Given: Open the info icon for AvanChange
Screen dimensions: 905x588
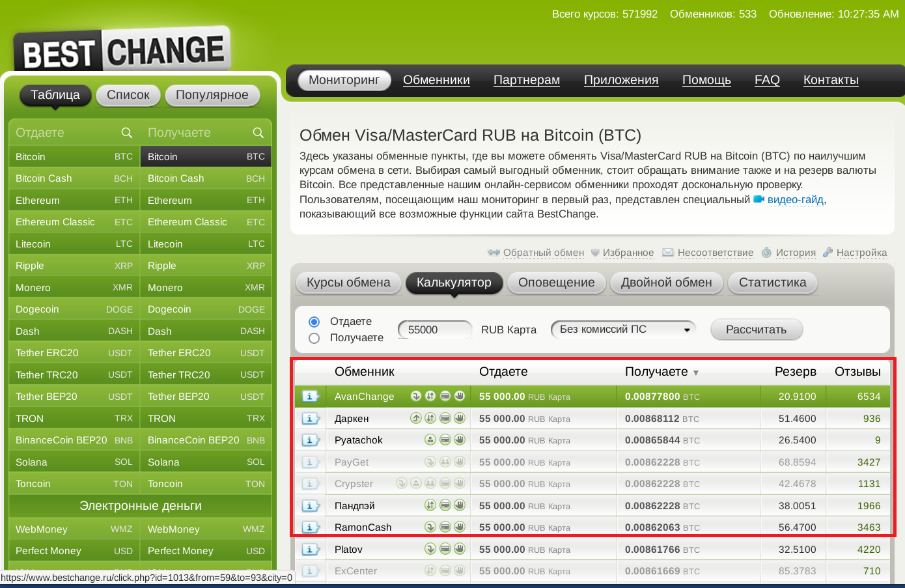Looking at the screenshot, I should (311, 397).
